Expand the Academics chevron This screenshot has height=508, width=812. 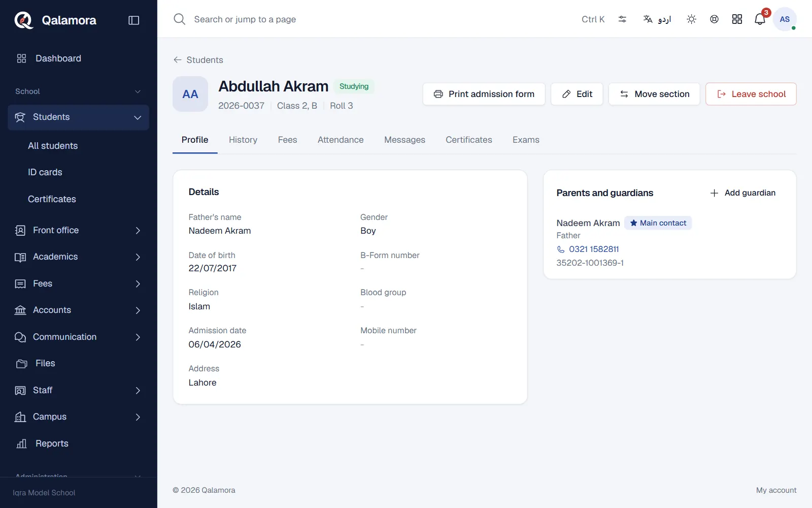pyautogui.click(x=138, y=257)
